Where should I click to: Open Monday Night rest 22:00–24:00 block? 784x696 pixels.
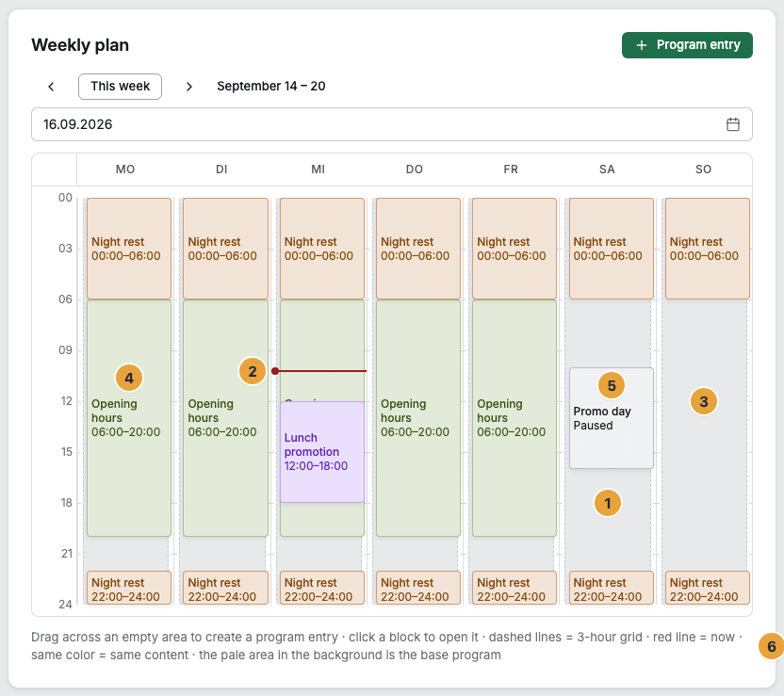(129, 588)
